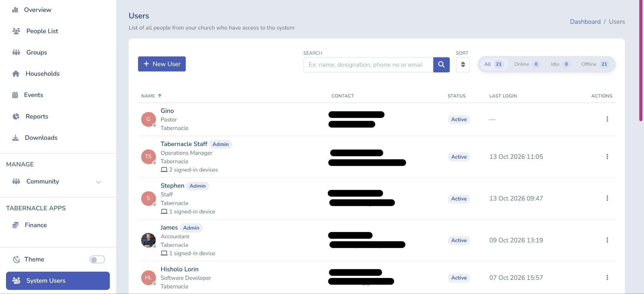
Task: Open Tabernacle Staff name link
Action: 184,144
